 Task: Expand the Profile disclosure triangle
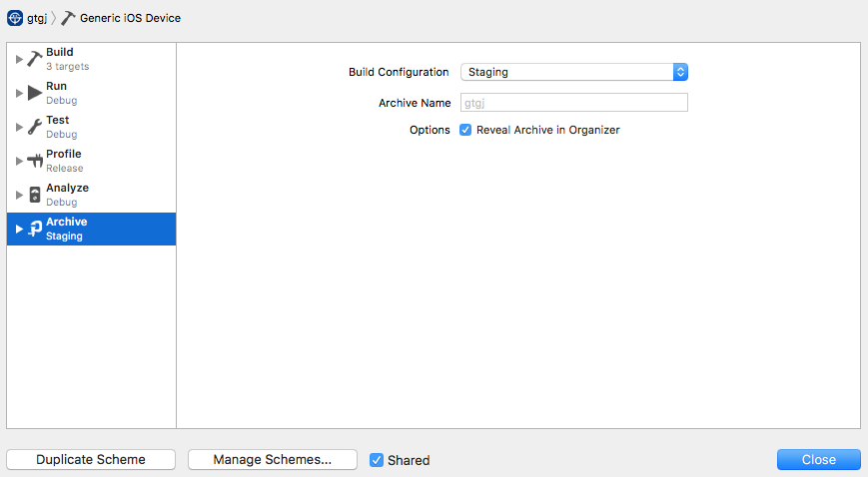tap(19, 161)
